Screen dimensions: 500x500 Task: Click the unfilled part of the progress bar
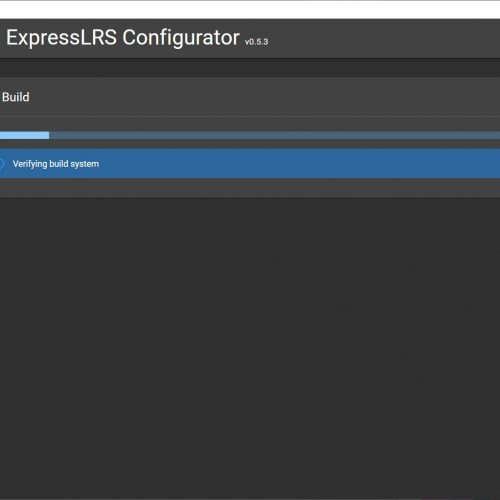pyautogui.click(x=274, y=135)
